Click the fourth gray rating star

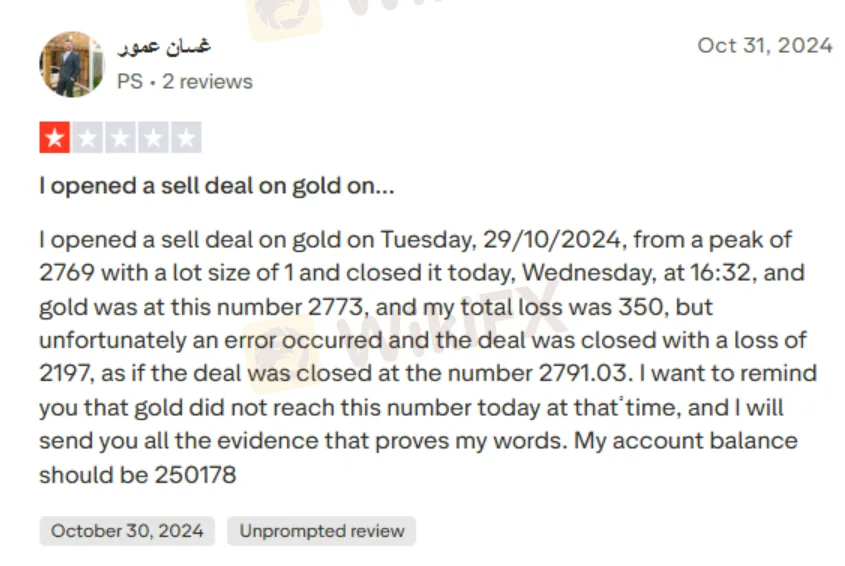(x=153, y=138)
